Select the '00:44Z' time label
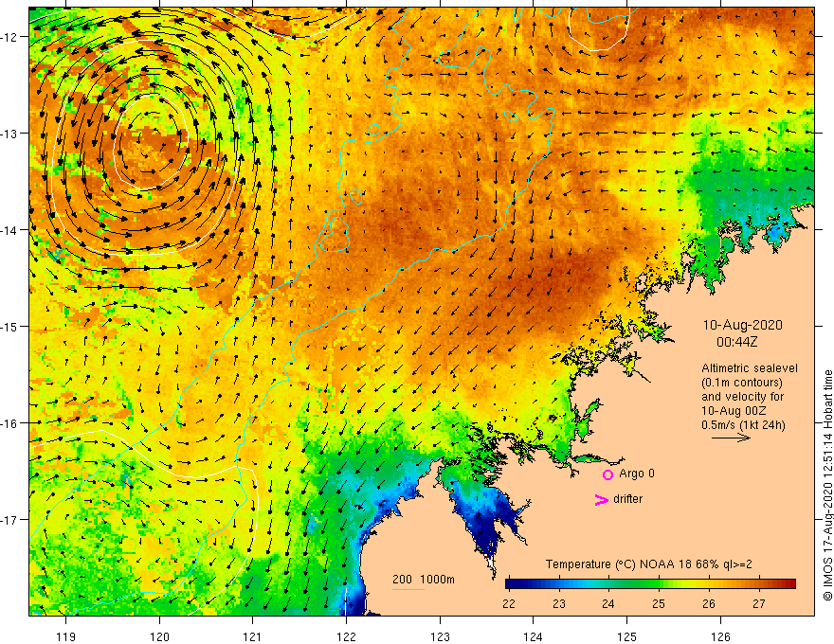 pyautogui.click(x=736, y=342)
